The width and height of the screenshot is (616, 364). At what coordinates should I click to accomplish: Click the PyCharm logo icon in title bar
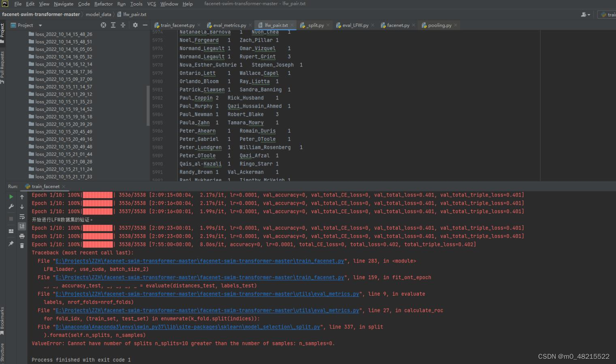pos(5,4)
